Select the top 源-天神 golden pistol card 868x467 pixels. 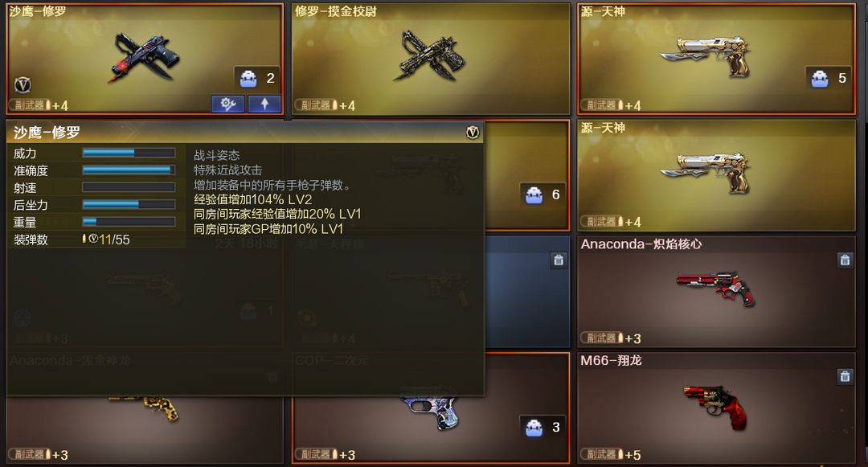point(716,59)
